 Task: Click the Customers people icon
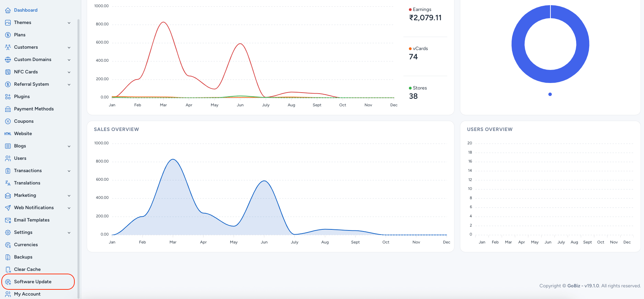tap(8, 47)
